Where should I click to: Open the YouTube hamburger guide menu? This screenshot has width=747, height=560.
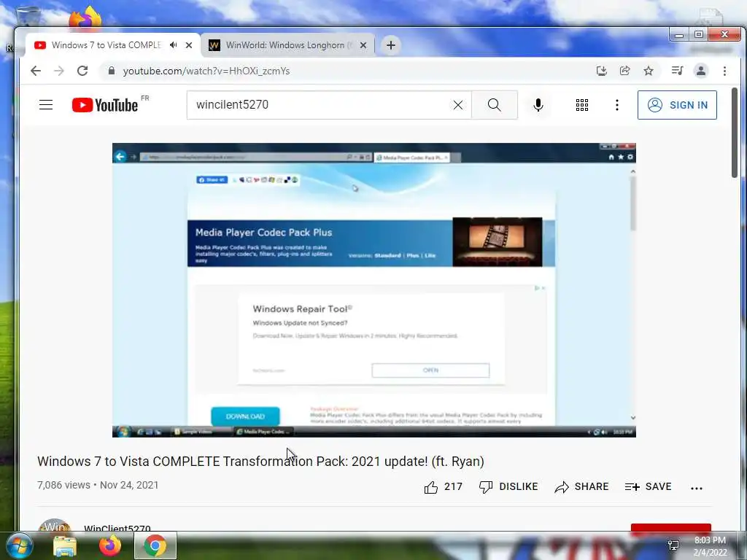point(46,105)
